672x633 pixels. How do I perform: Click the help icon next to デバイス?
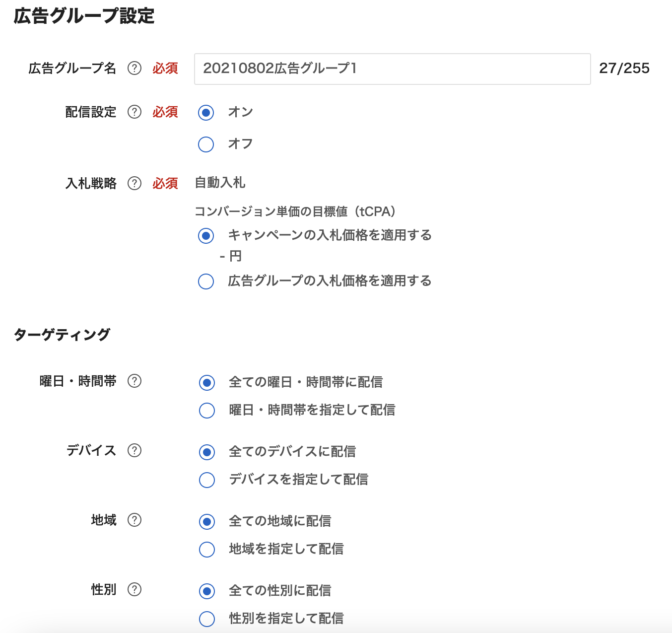(134, 451)
